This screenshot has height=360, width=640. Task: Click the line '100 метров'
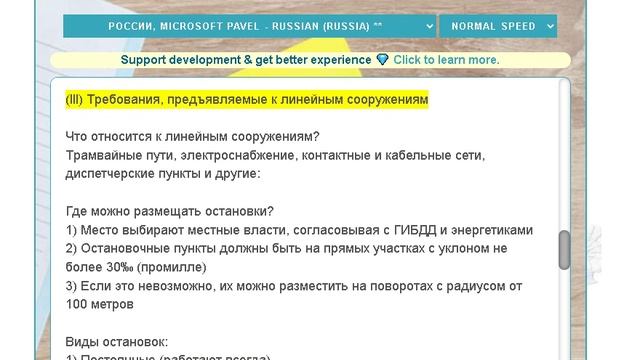pyautogui.click(x=100, y=304)
